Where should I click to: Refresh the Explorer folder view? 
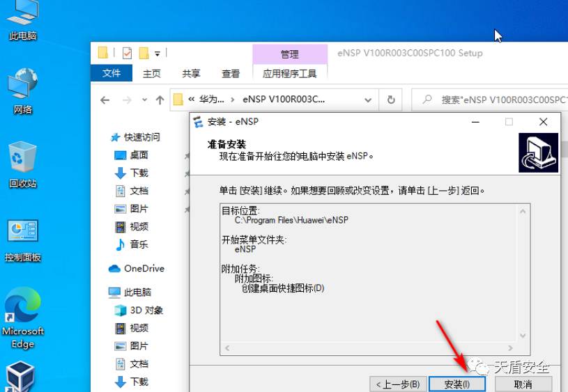pos(391,100)
